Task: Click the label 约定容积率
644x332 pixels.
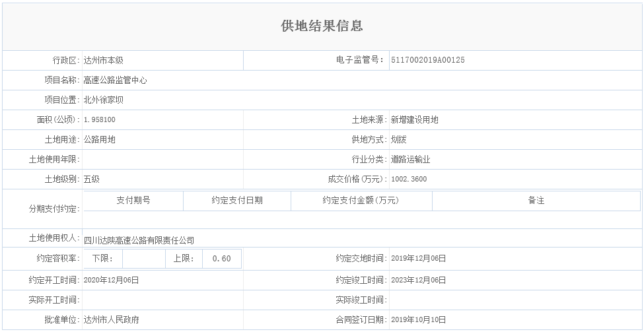Action: (x=58, y=259)
